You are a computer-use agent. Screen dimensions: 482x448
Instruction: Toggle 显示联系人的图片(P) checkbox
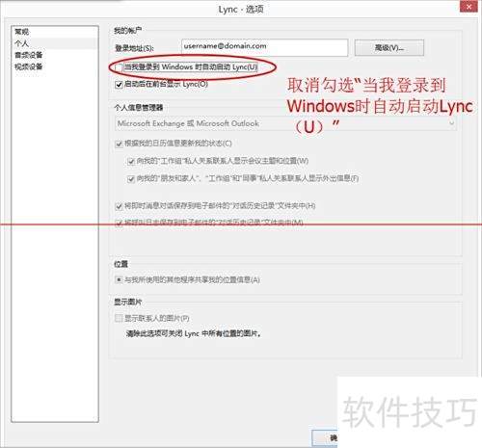(119, 318)
